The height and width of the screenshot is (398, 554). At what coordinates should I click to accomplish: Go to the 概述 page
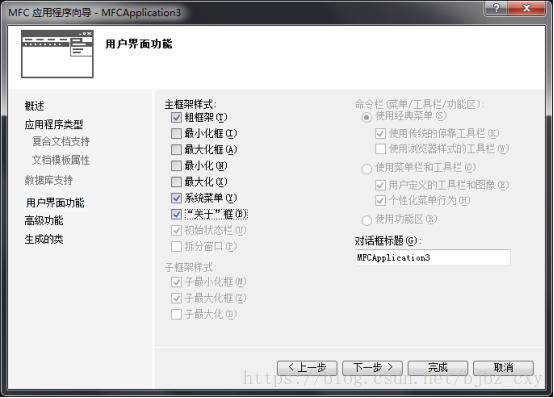pos(34,106)
